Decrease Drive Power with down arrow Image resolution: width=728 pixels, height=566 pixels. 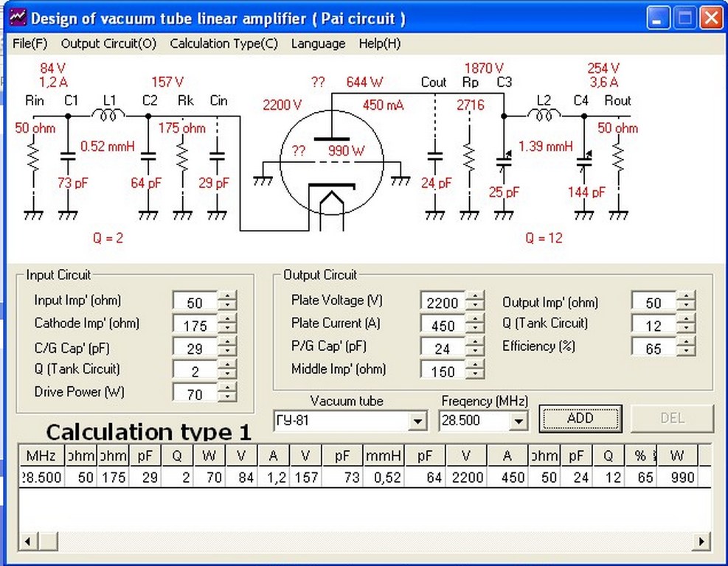(x=229, y=397)
